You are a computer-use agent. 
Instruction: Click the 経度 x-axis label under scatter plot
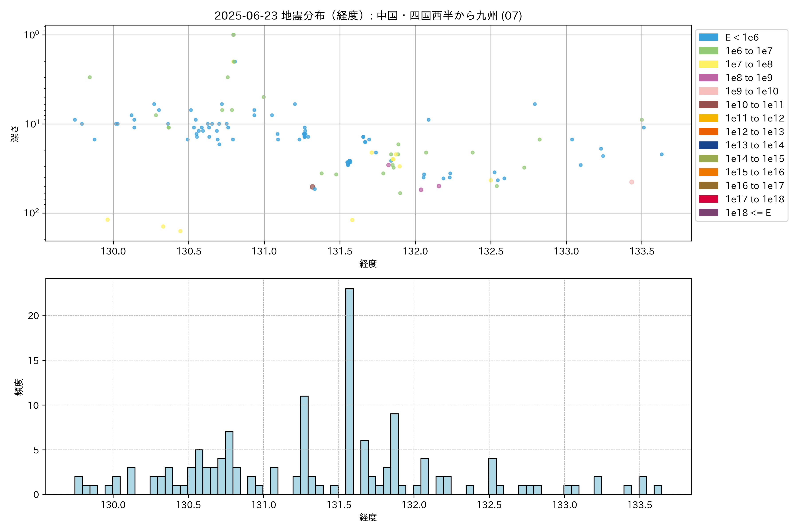click(x=368, y=264)
